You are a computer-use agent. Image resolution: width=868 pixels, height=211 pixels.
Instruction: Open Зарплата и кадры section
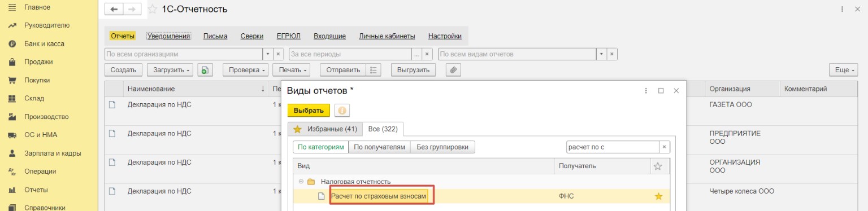[x=53, y=153]
